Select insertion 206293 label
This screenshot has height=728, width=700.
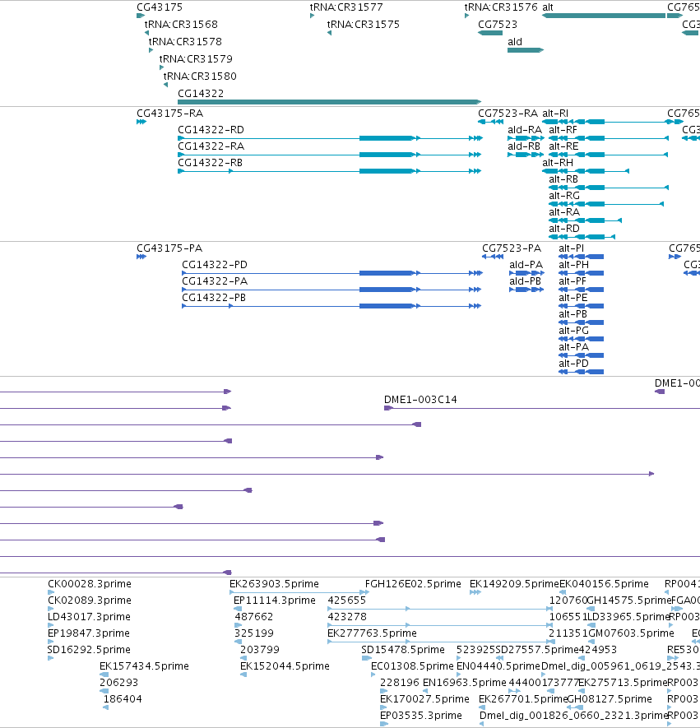[118, 683]
